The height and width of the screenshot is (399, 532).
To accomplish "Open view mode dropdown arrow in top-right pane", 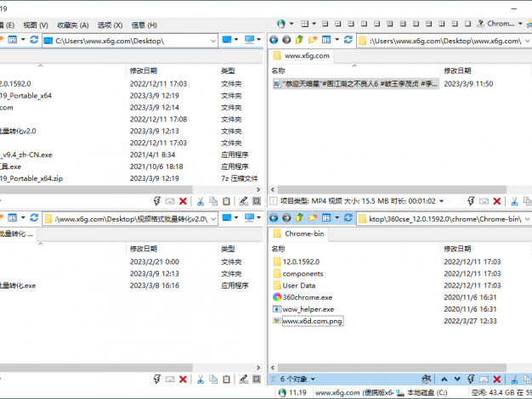I will (337, 40).
